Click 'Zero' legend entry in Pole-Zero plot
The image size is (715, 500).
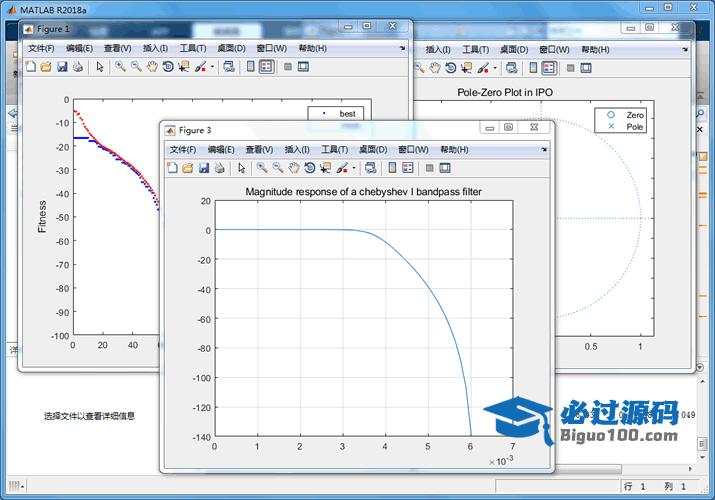[x=635, y=115]
